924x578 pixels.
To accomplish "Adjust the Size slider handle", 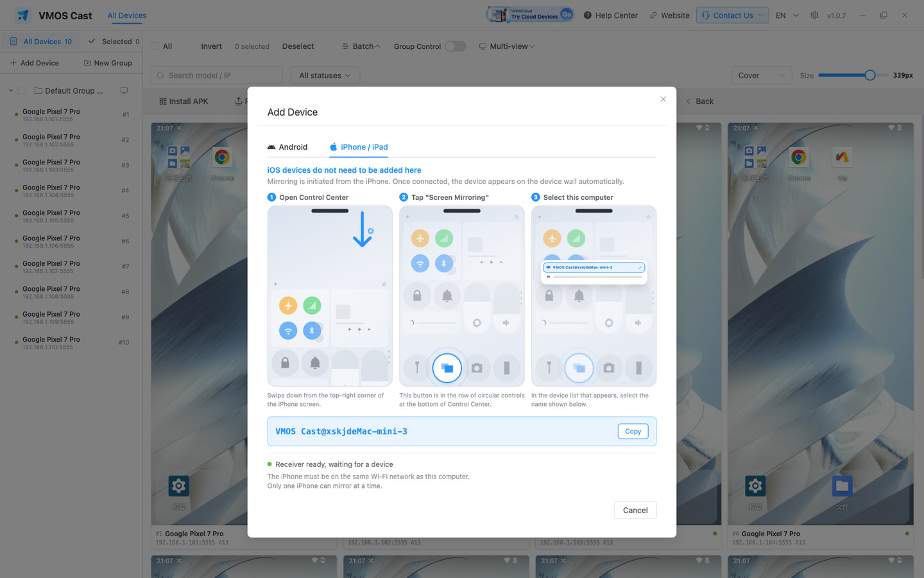I will 869,75.
